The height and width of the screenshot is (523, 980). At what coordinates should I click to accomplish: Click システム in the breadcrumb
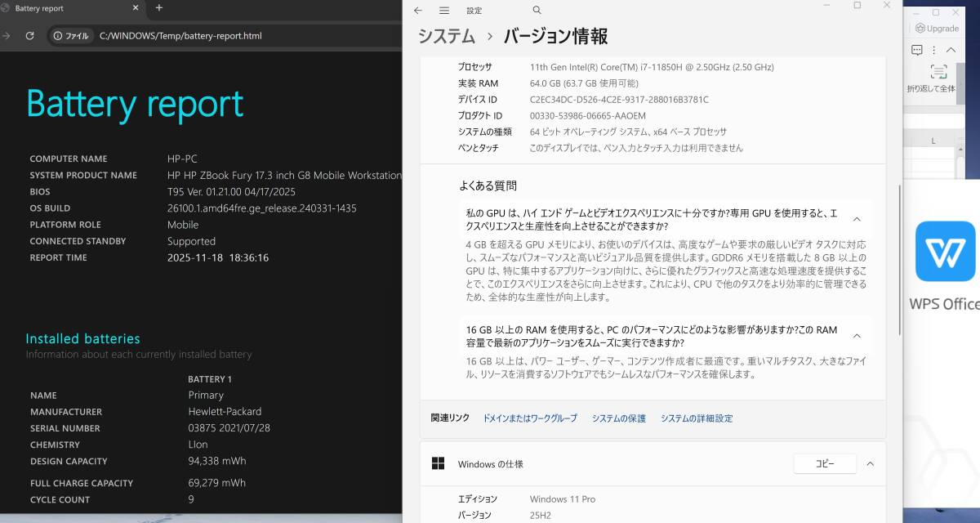447,36
